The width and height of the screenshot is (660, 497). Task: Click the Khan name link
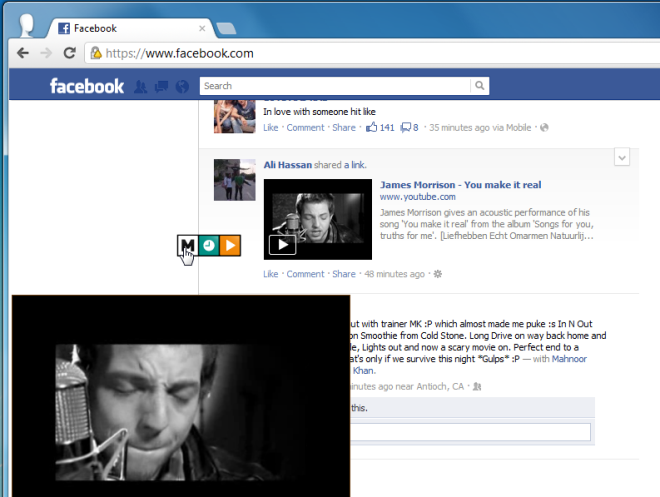pyautogui.click(x=363, y=371)
